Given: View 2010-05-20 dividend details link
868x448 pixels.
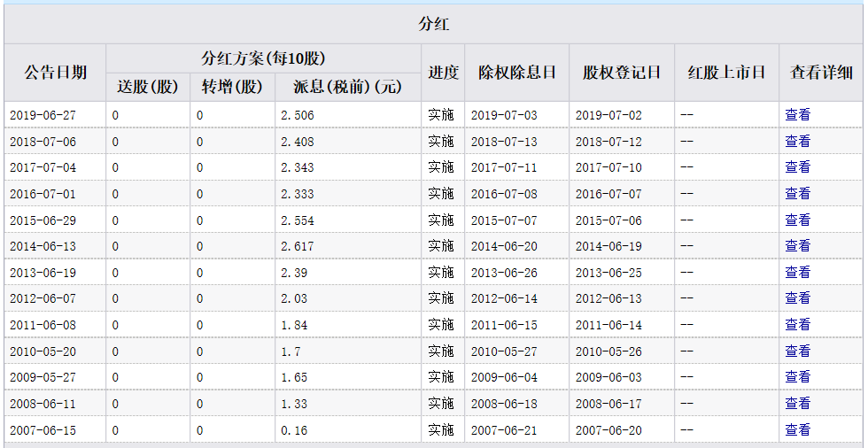Looking at the screenshot, I should click(x=797, y=351).
